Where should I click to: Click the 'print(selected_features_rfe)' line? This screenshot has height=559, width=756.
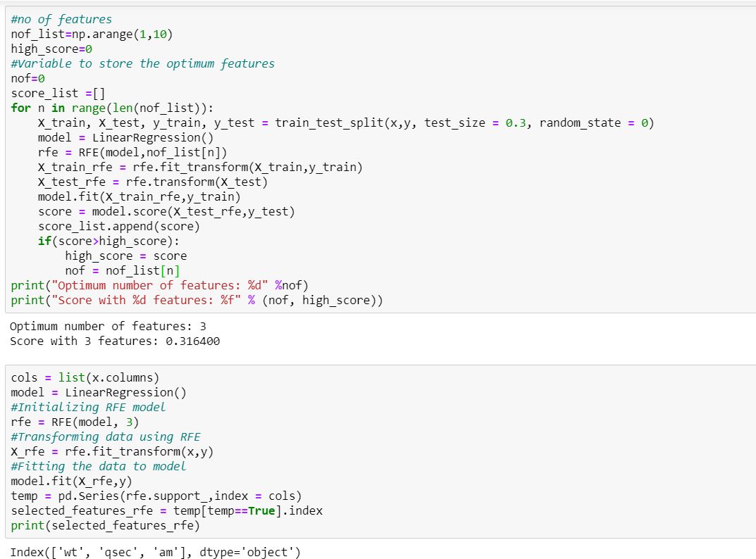click(105, 525)
